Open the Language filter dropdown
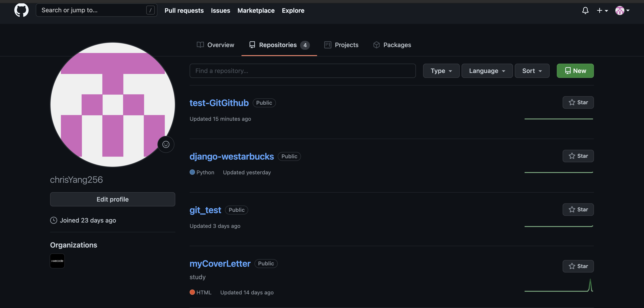 pyautogui.click(x=487, y=71)
